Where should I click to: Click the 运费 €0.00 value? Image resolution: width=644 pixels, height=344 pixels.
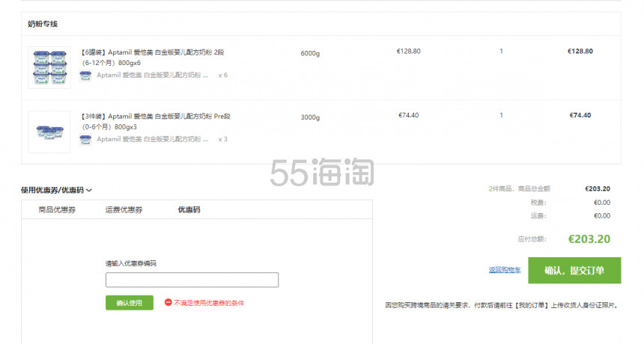click(x=602, y=215)
